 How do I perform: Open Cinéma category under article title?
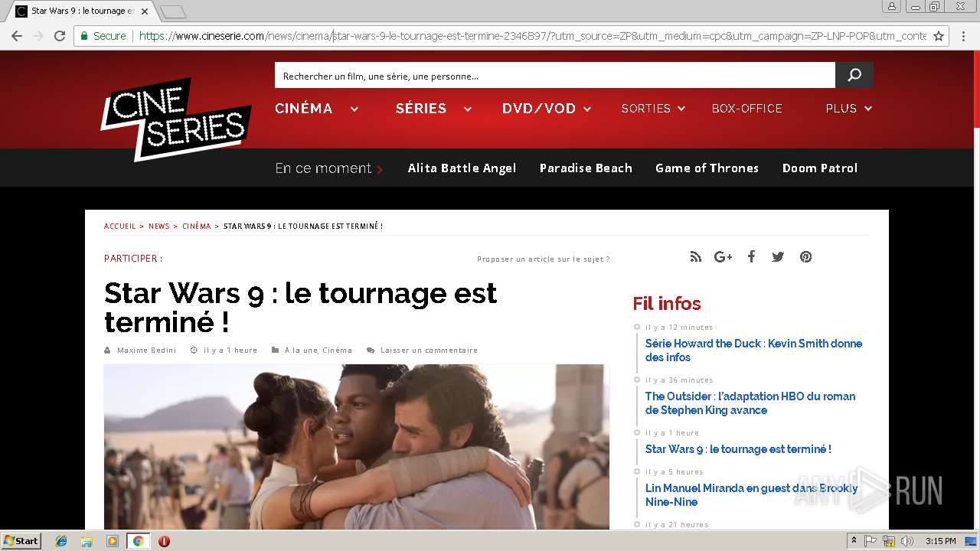coord(337,350)
